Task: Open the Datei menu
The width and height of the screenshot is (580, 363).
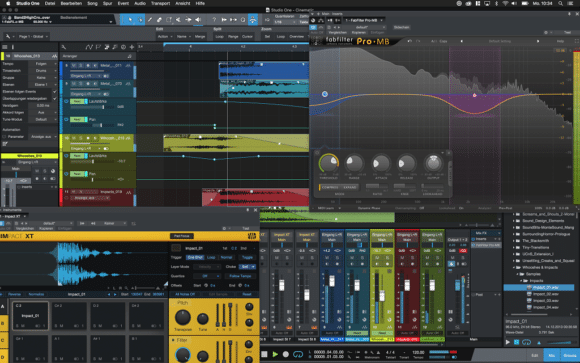Action: pyautogui.click(x=50, y=3)
